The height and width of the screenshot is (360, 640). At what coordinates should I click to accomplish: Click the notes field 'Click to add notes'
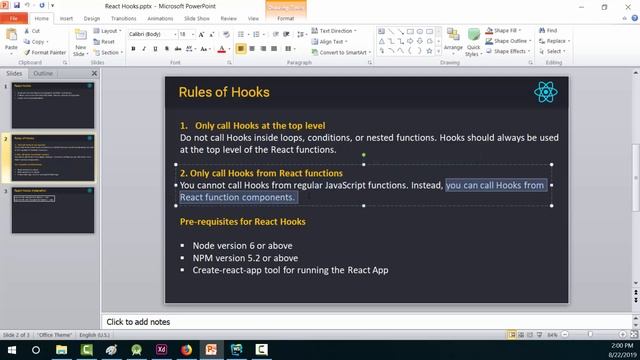coord(367,322)
